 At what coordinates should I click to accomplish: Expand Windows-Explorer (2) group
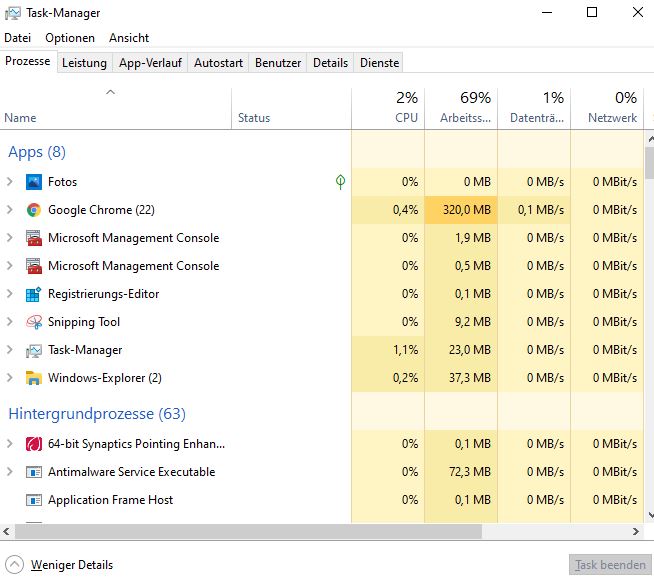coord(10,378)
